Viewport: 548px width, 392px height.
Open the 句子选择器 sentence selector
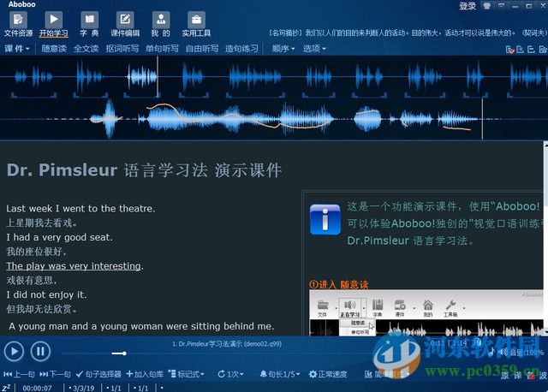pos(98,374)
